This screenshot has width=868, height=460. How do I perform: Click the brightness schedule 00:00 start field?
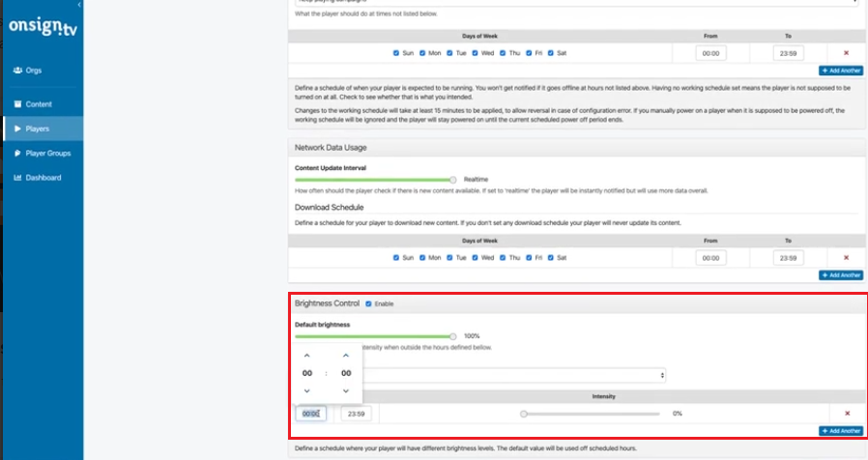click(x=310, y=414)
